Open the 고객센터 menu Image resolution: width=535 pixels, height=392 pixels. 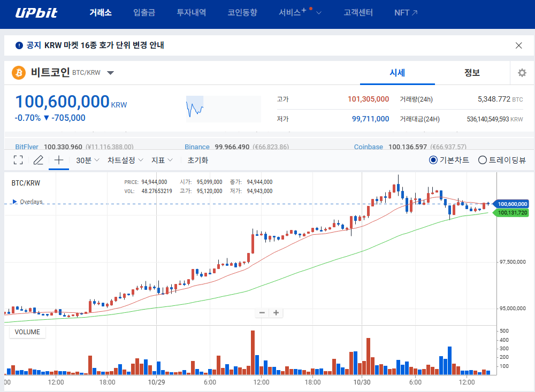(x=358, y=13)
